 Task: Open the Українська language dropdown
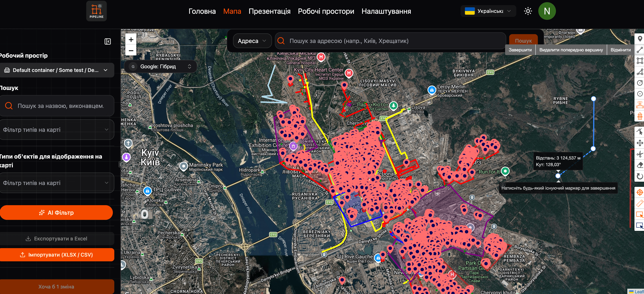pyautogui.click(x=488, y=11)
